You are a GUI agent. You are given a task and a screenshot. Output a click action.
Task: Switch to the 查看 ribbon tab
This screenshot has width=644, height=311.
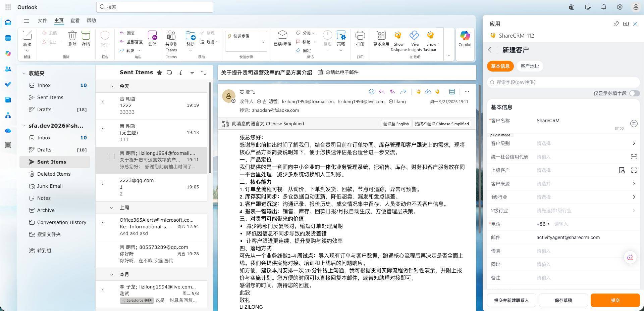75,20
